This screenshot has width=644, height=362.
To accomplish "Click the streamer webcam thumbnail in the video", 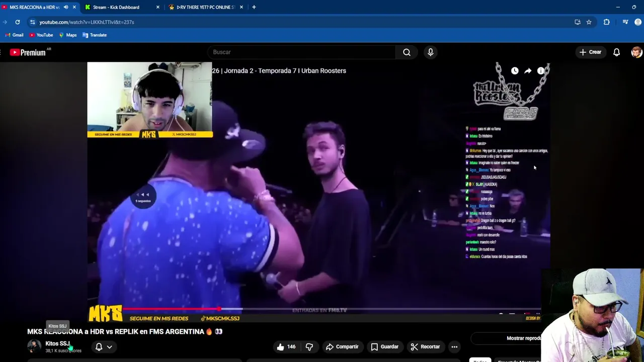I will [x=150, y=100].
